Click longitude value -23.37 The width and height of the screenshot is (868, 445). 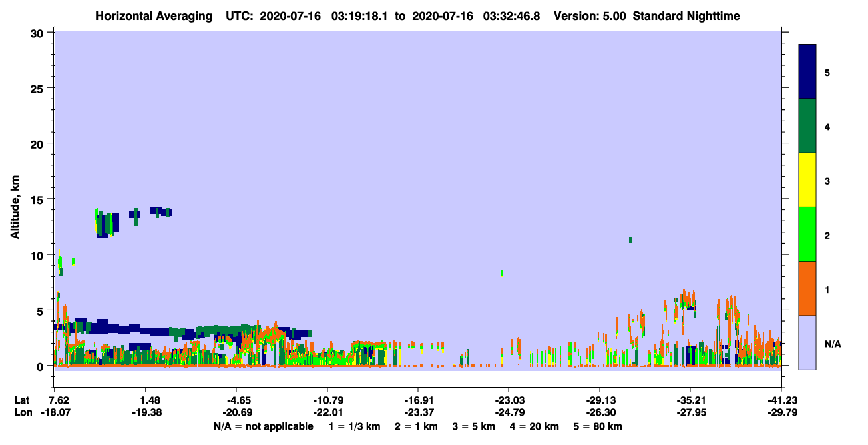pos(418,413)
